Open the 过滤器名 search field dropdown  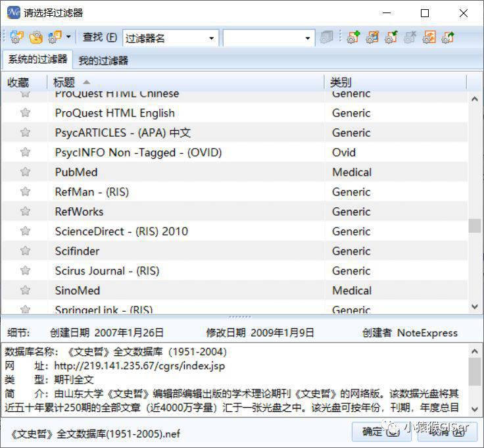[211, 38]
